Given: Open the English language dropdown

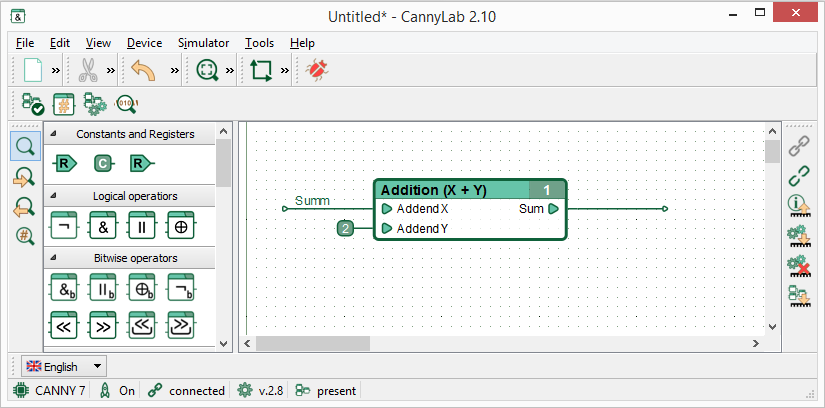Looking at the screenshot, I should point(64,366).
